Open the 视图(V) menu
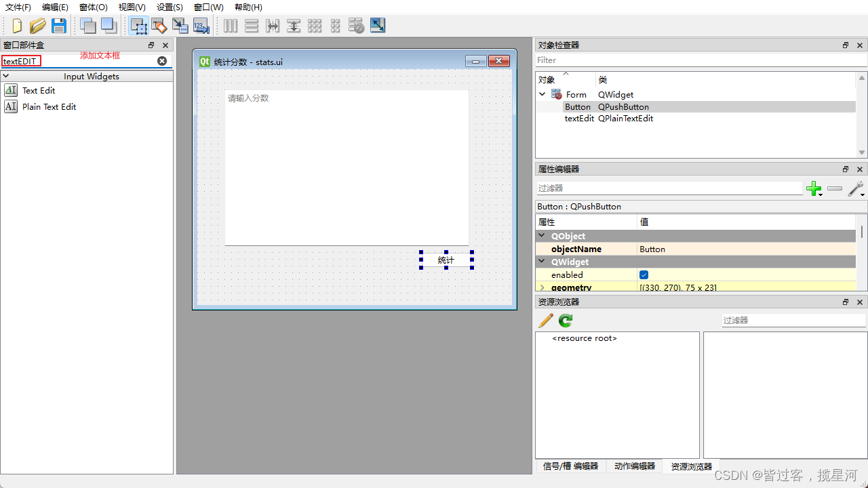 coord(132,7)
